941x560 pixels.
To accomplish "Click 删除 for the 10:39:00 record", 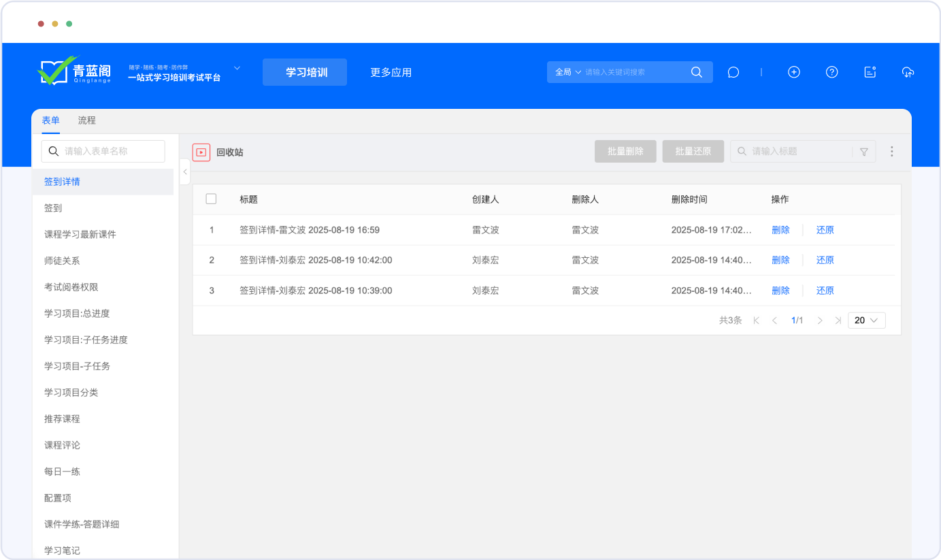I will [x=780, y=291].
